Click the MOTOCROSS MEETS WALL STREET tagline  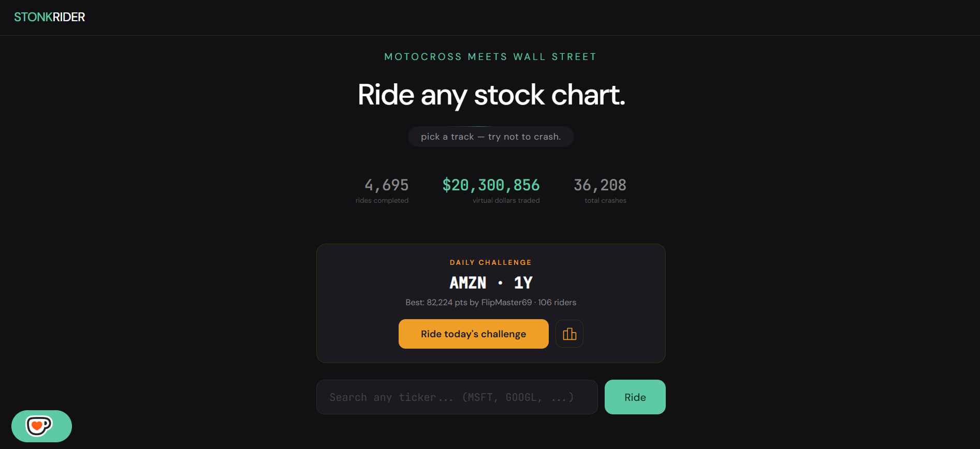[x=490, y=57]
